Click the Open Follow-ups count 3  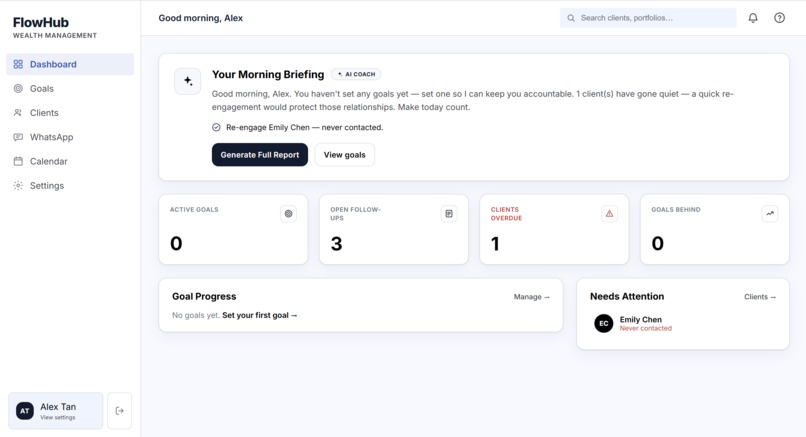(336, 244)
